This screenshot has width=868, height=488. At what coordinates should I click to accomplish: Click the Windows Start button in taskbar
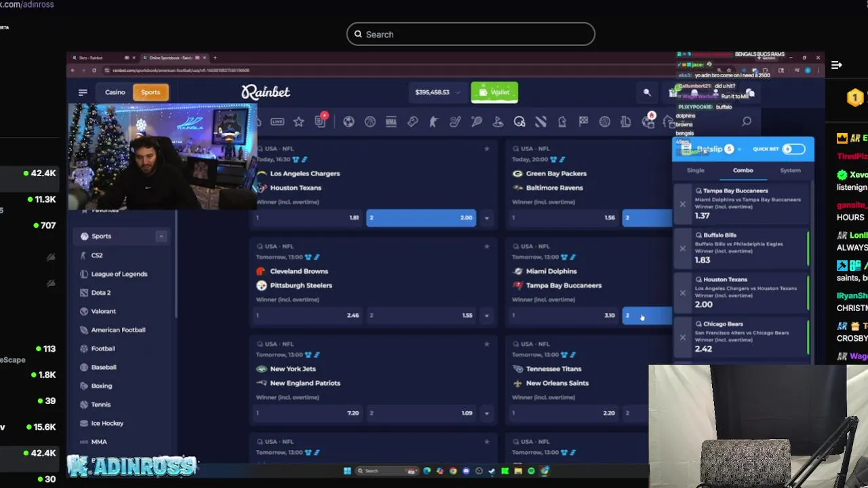pyautogui.click(x=347, y=471)
